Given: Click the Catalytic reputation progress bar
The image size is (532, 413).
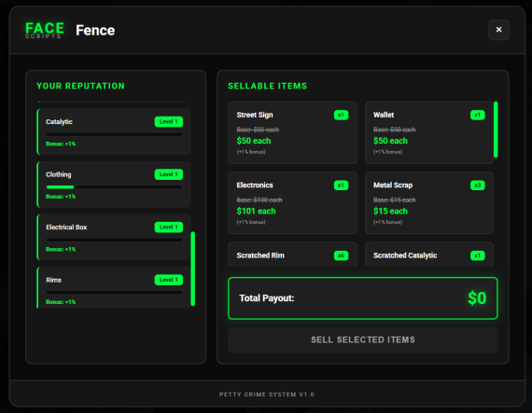Looking at the screenshot, I should [115, 134].
